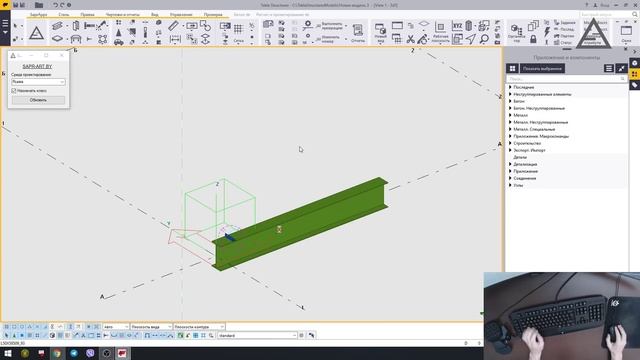Expand the 'Бетон' tree group
The height and width of the screenshot is (360, 640).
(x=510, y=101)
